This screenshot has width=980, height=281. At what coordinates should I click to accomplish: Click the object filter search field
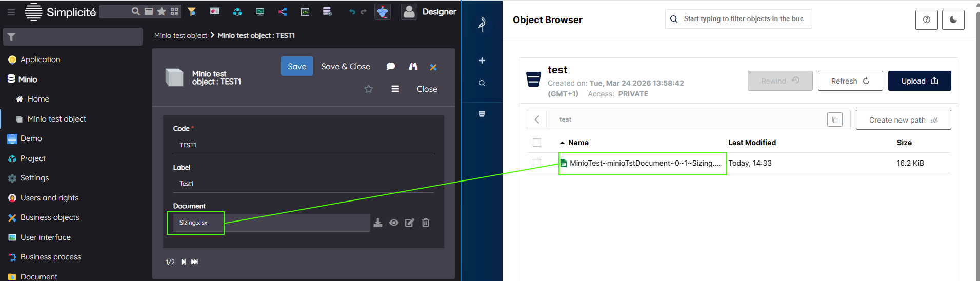click(x=743, y=19)
